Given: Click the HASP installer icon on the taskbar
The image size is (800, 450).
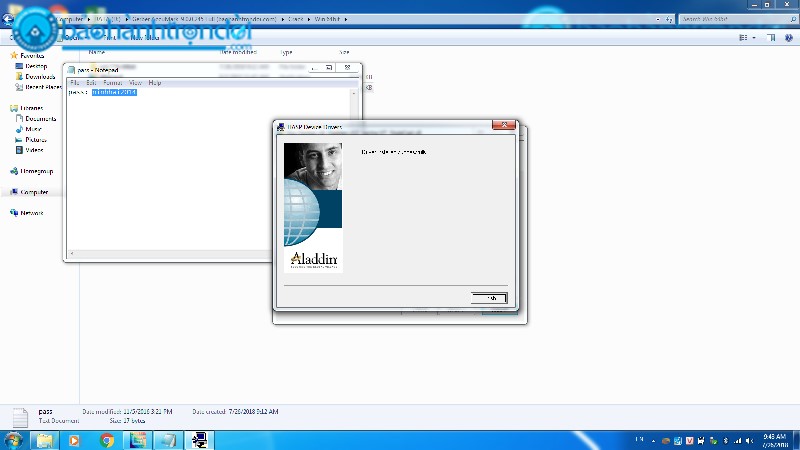Looking at the screenshot, I should coord(199,440).
